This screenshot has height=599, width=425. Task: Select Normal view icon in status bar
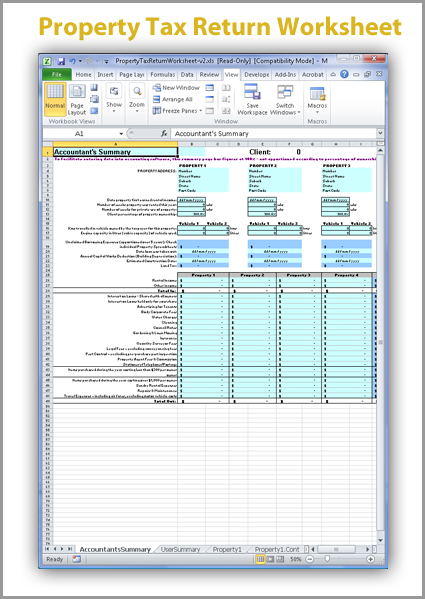[260, 559]
